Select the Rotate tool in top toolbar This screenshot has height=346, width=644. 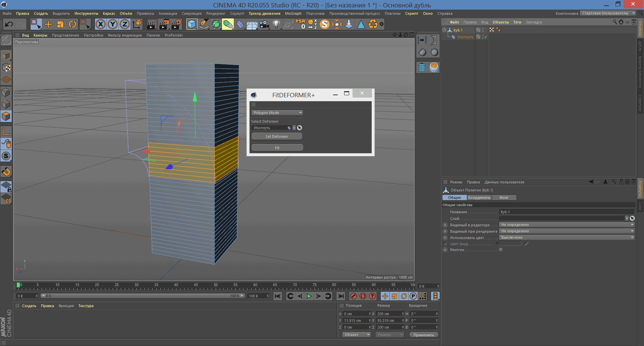72,24
